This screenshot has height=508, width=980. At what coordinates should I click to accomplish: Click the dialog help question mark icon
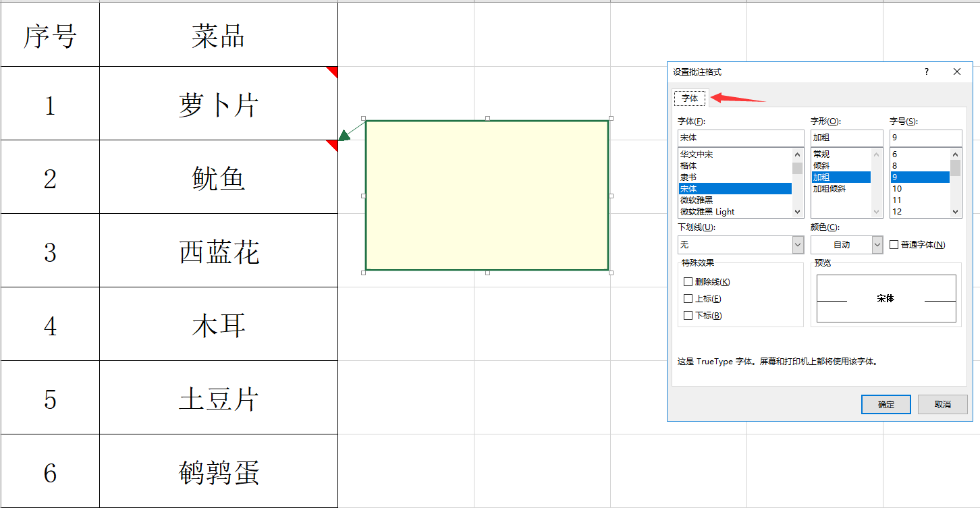click(x=927, y=72)
